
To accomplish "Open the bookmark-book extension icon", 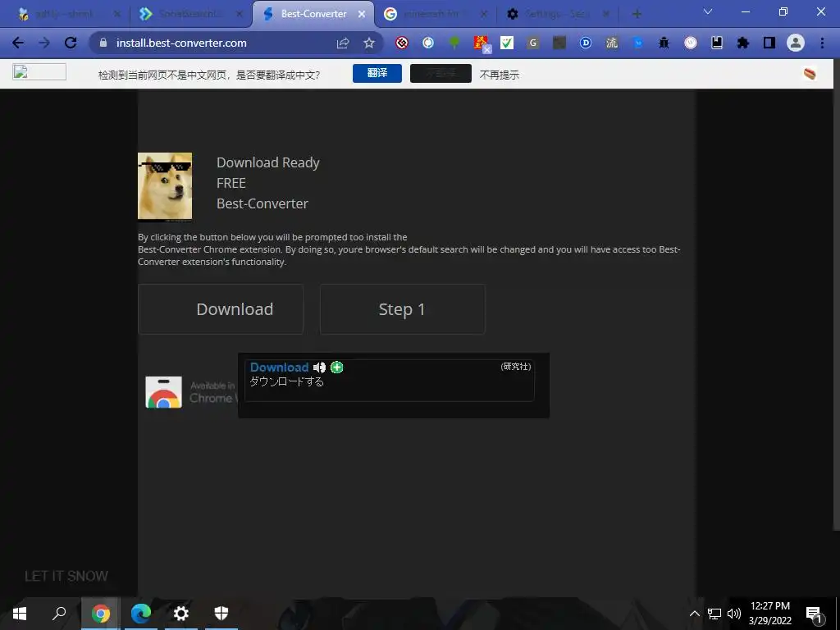I will (x=717, y=43).
